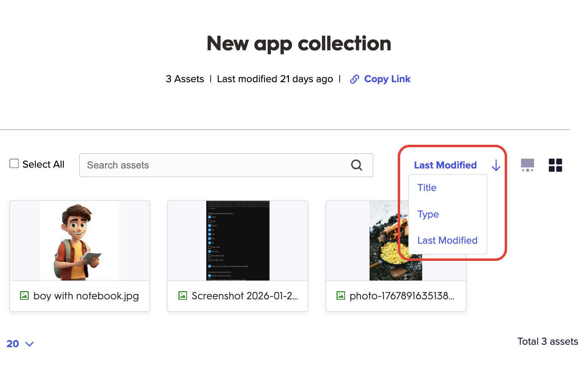Toggle sort direction arrow icon
The height and width of the screenshot is (368, 588).
496,165
